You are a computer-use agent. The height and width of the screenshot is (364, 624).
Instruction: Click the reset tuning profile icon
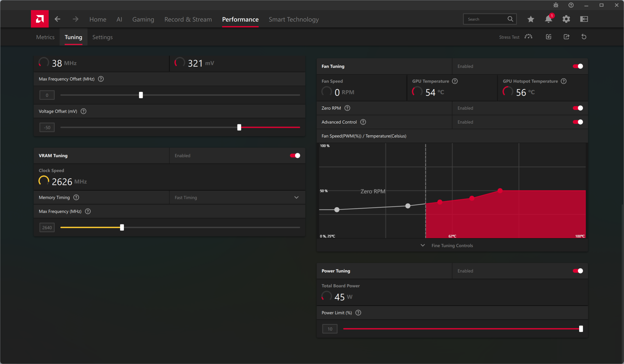pos(584,37)
